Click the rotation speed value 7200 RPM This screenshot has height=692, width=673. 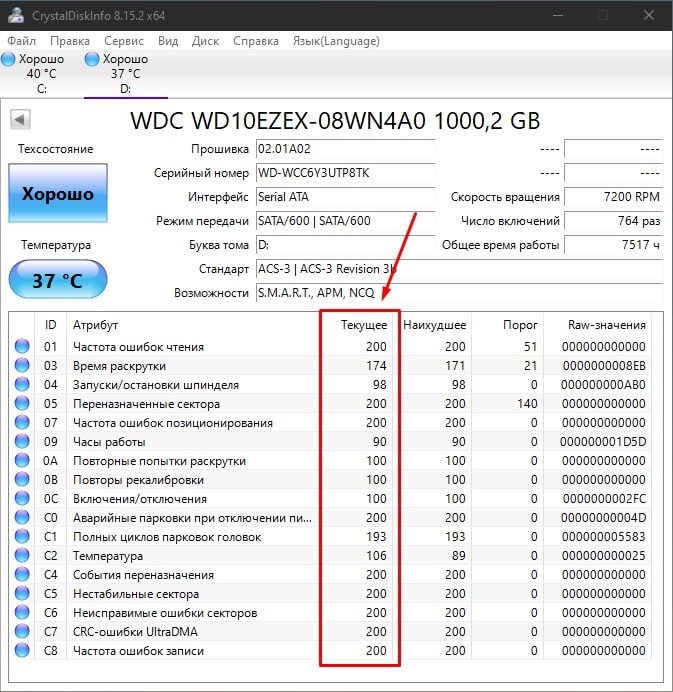click(x=614, y=196)
